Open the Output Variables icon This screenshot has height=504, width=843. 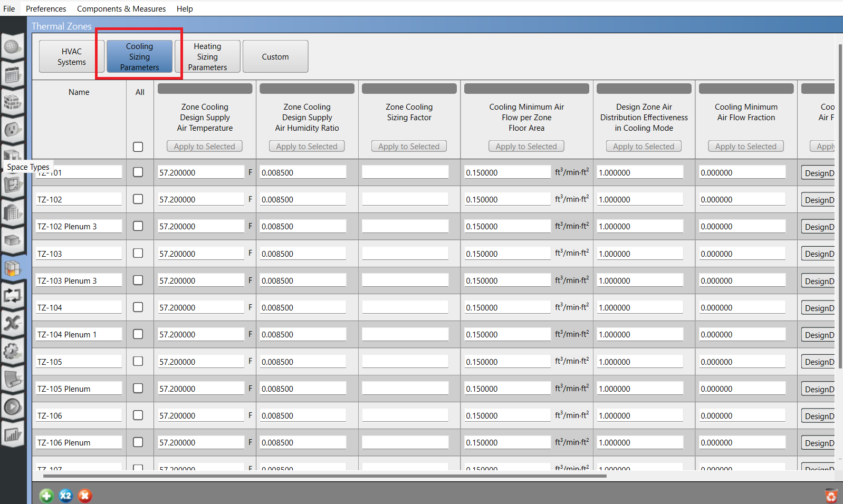point(13,323)
